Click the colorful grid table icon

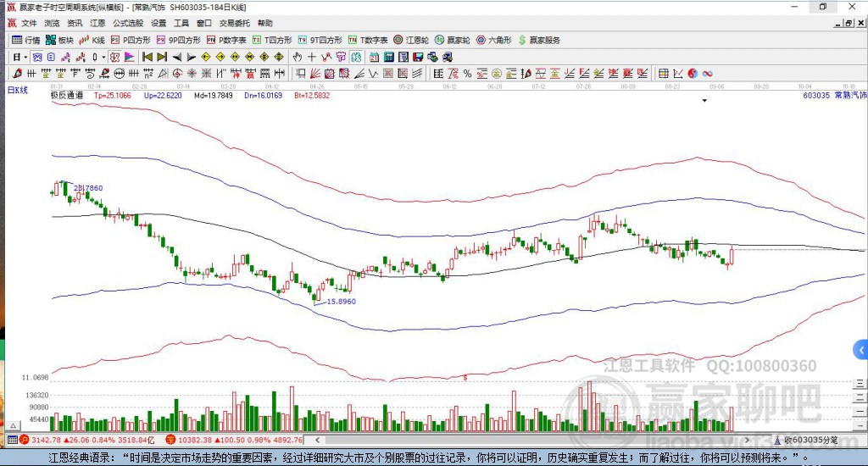[x=663, y=74]
